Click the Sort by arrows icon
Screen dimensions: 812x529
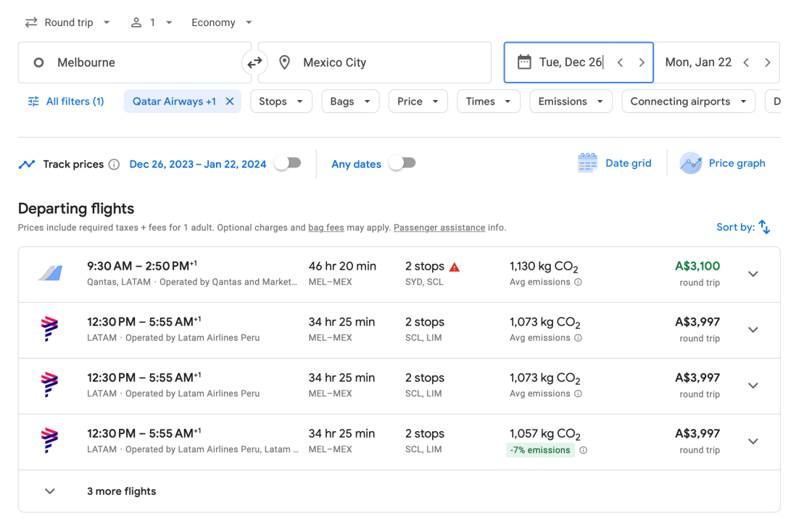coord(764,228)
